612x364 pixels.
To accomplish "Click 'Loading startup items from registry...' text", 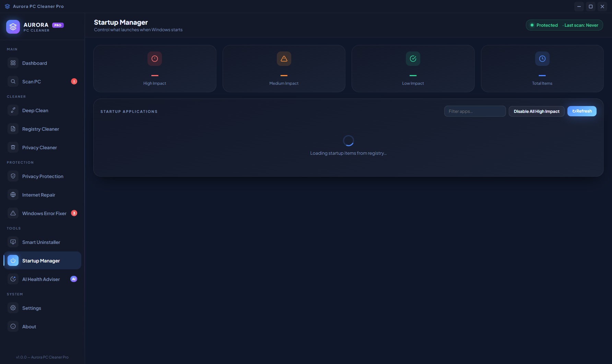I will tap(349, 153).
